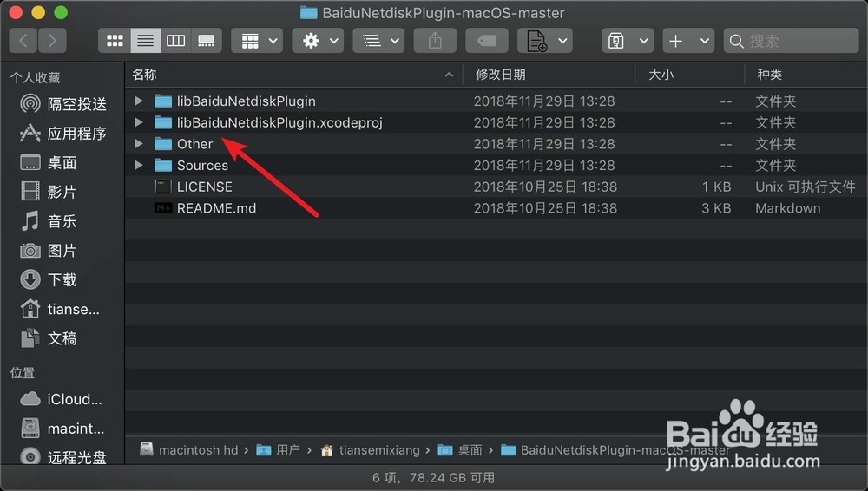868x491 pixels.
Task: Sort by 修改日期 column header
Action: pyautogui.click(x=501, y=75)
